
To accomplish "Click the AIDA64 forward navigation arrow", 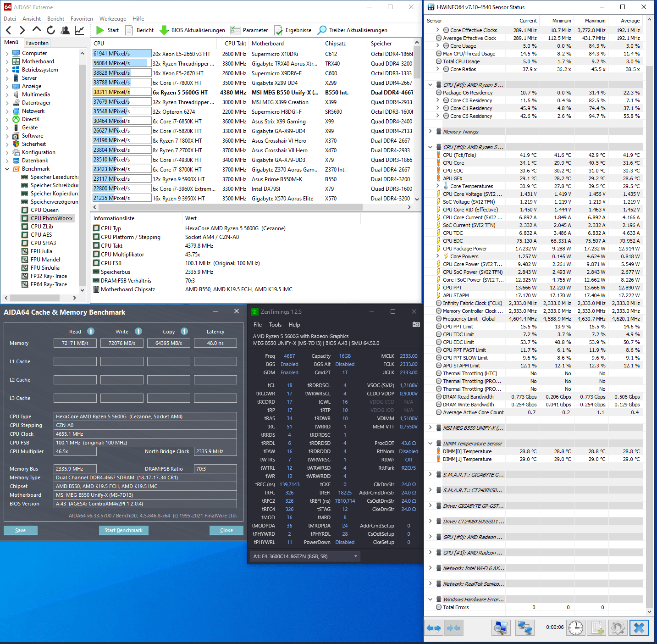I will (x=22, y=30).
